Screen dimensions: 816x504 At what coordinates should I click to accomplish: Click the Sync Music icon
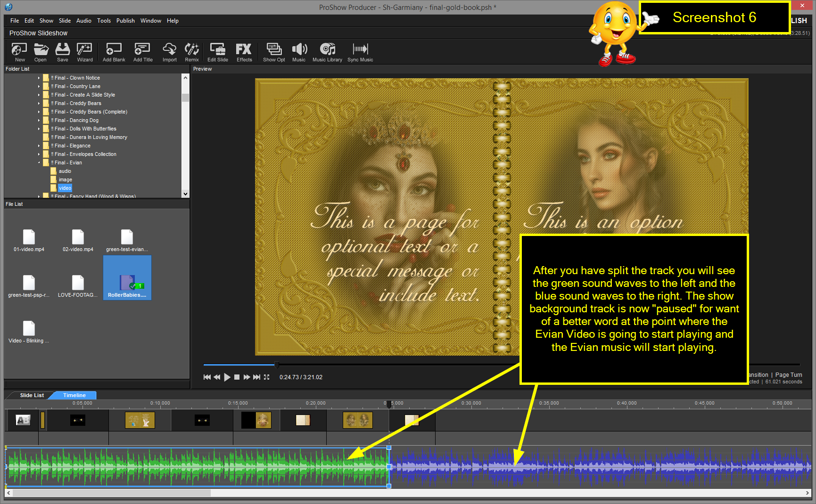point(360,52)
